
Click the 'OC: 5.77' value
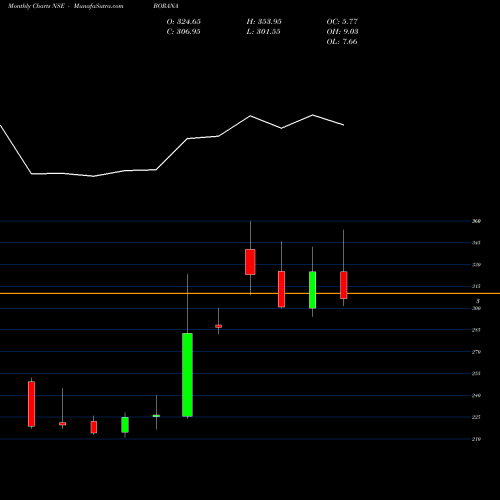click(342, 22)
